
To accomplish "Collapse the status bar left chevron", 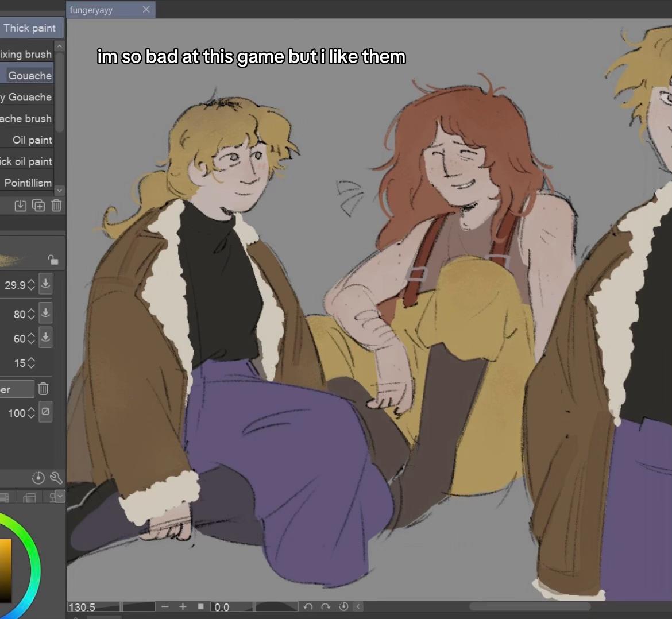I will [x=358, y=606].
